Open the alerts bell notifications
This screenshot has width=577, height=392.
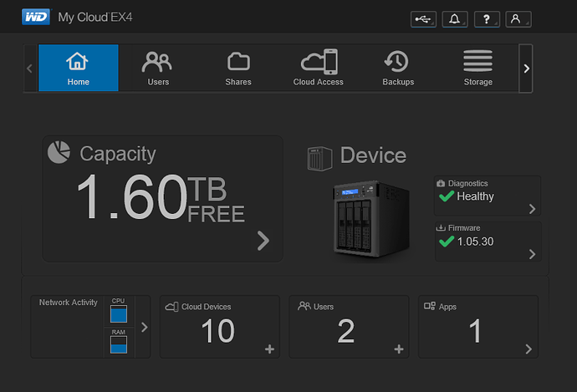pyautogui.click(x=455, y=19)
